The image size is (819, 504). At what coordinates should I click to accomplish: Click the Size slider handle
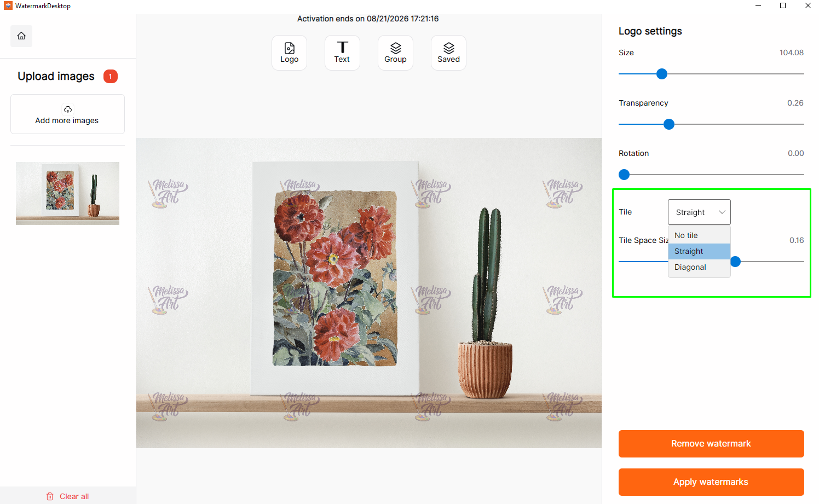662,74
